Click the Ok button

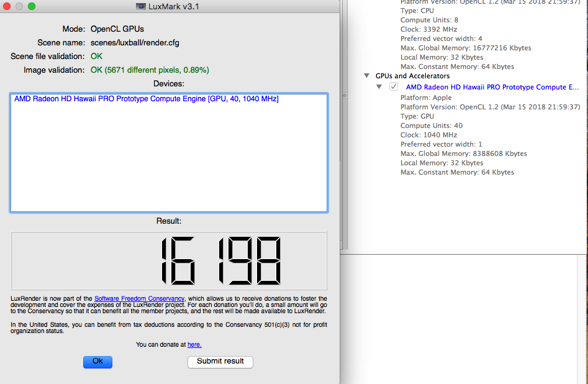(97, 362)
